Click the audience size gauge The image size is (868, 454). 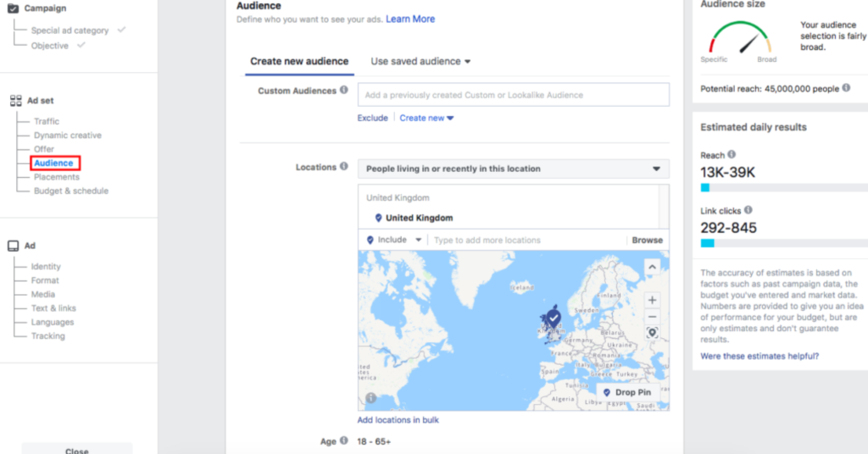click(739, 37)
